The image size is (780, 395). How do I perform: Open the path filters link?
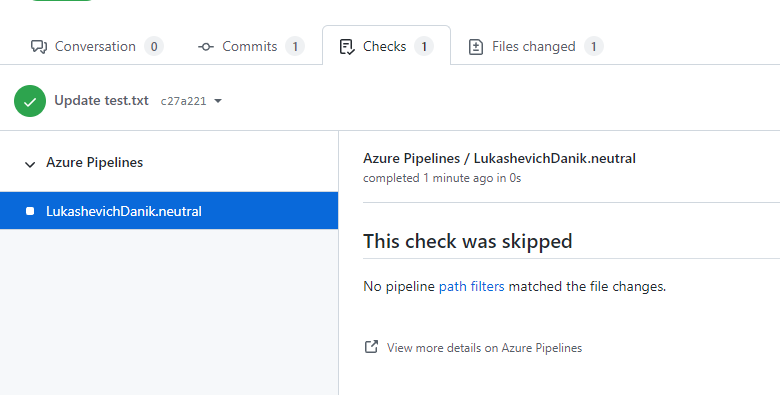(x=471, y=287)
